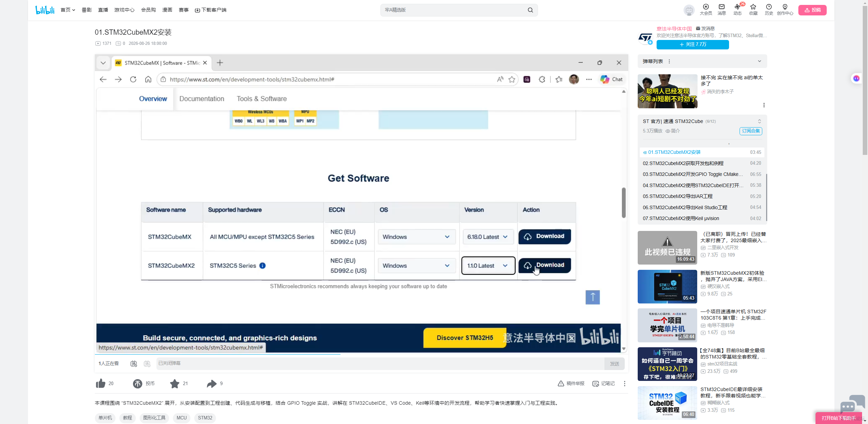This screenshot has height=424, width=868.
Task: Click the coin (投币) icon
Action: click(x=138, y=384)
